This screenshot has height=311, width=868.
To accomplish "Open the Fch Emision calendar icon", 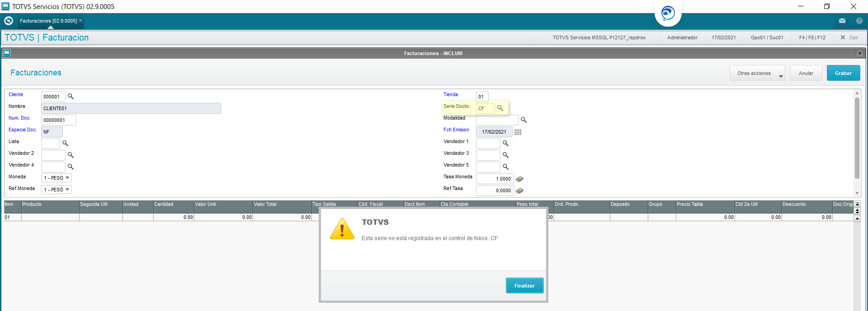I will [x=518, y=132].
